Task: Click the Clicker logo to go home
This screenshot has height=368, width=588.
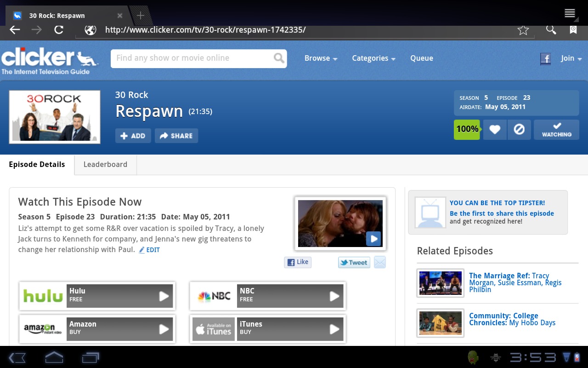Action: pyautogui.click(x=50, y=61)
